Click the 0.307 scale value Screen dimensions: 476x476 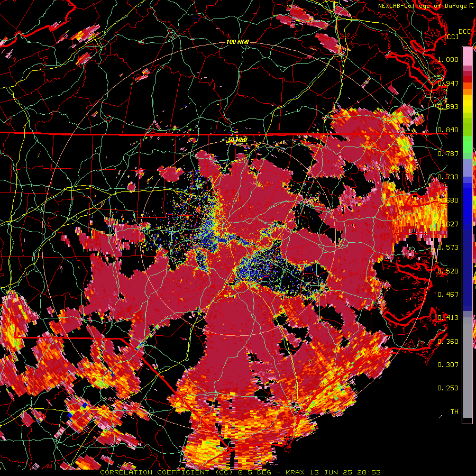coord(448,364)
